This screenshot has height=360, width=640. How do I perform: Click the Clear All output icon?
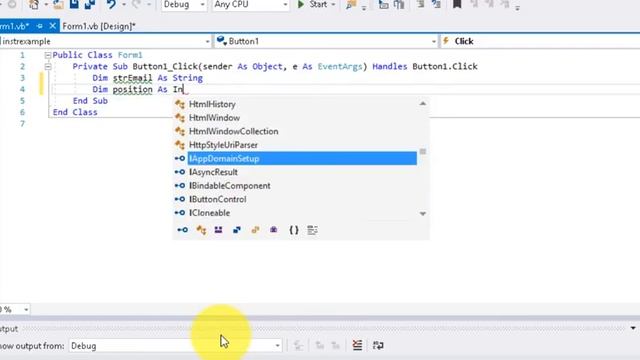pos(358,346)
